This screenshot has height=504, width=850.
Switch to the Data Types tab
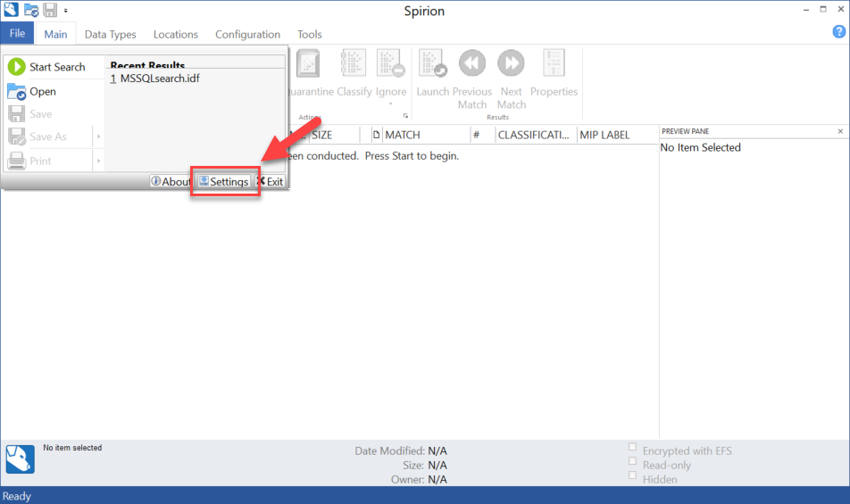[110, 34]
